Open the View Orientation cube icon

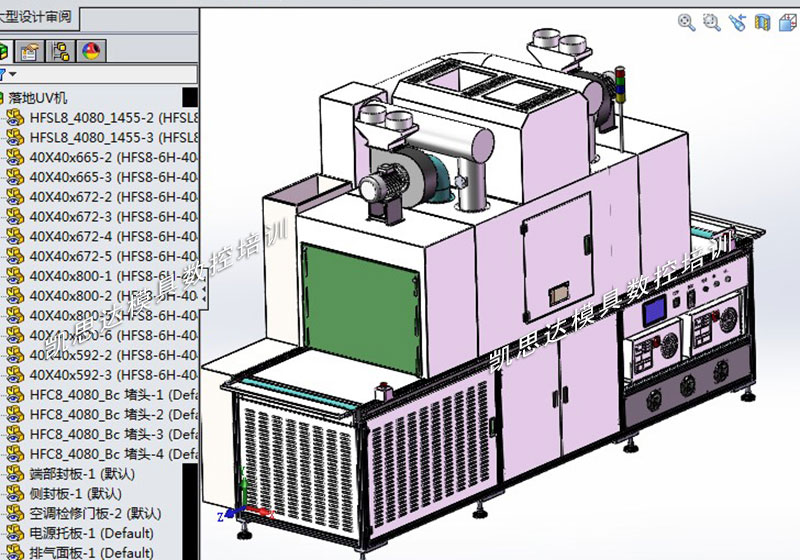[787, 21]
